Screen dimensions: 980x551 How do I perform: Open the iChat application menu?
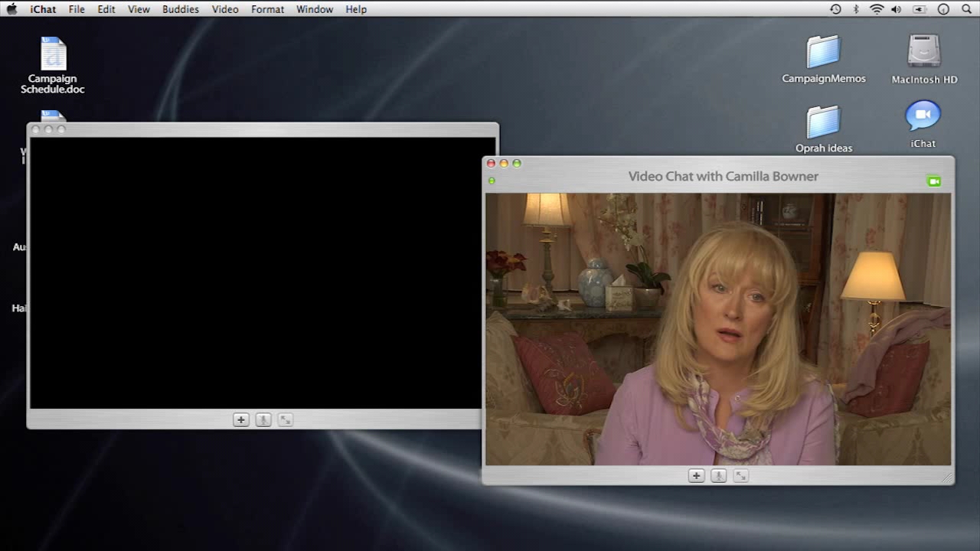click(x=43, y=9)
